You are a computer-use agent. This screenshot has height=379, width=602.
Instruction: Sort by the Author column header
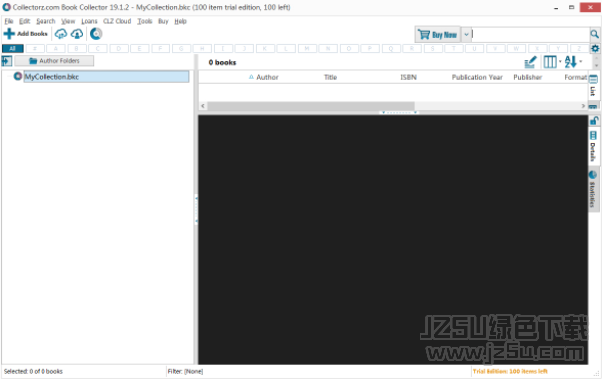click(x=267, y=77)
